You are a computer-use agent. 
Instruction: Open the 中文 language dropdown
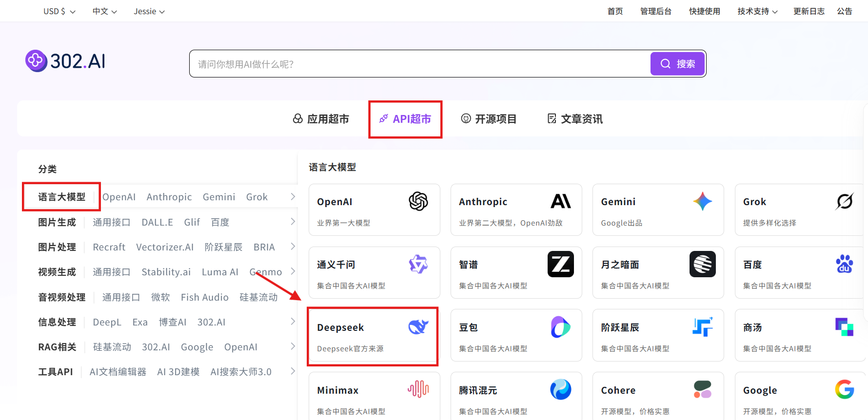[x=105, y=11]
